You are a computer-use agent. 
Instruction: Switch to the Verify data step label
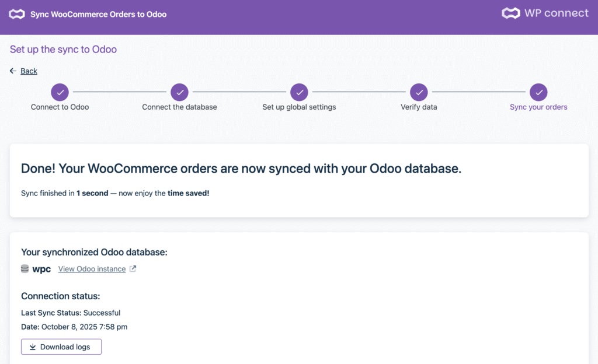(419, 107)
